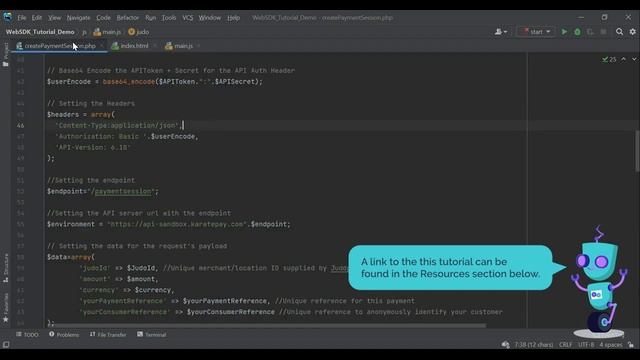The height and width of the screenshot is (360, 640).
Task: Open the Run menu
Action: (x=150, y=18)
